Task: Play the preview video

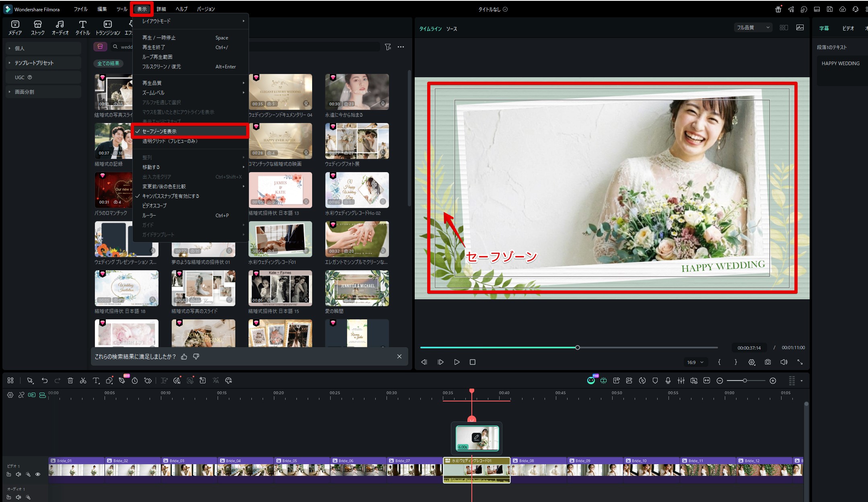Action: [x=457, y=362]
